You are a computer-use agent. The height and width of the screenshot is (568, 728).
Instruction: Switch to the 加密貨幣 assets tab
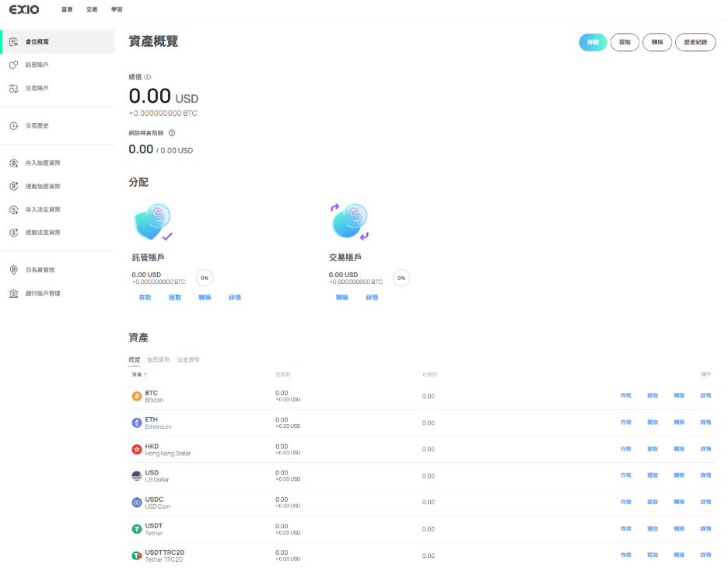coord(158,360)
